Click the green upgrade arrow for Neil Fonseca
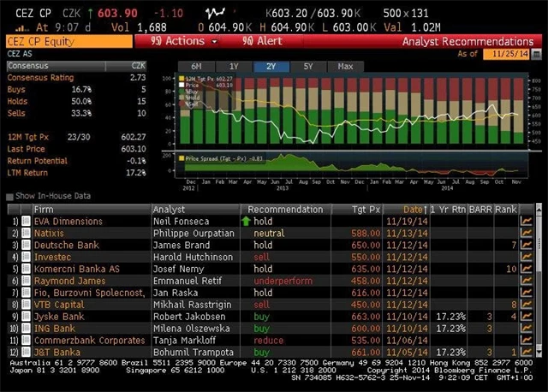This screenshot has width=548, height=392. click(243, 221)
